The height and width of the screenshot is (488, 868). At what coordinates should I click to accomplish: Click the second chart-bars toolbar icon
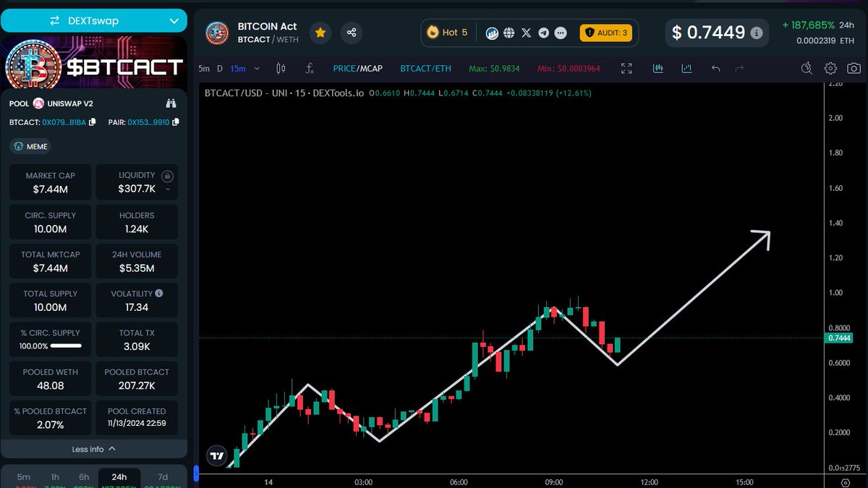(686, 69)
